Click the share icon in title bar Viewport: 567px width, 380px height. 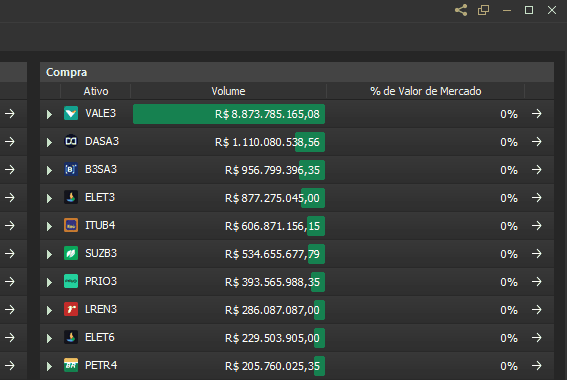pyautogui.click(x=461, y=10)
